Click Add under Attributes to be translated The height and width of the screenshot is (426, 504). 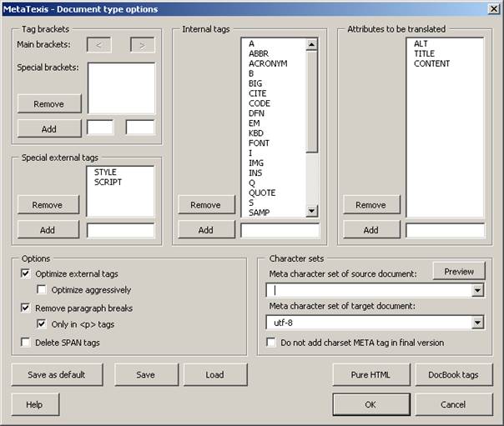click(x=371, y=229)
